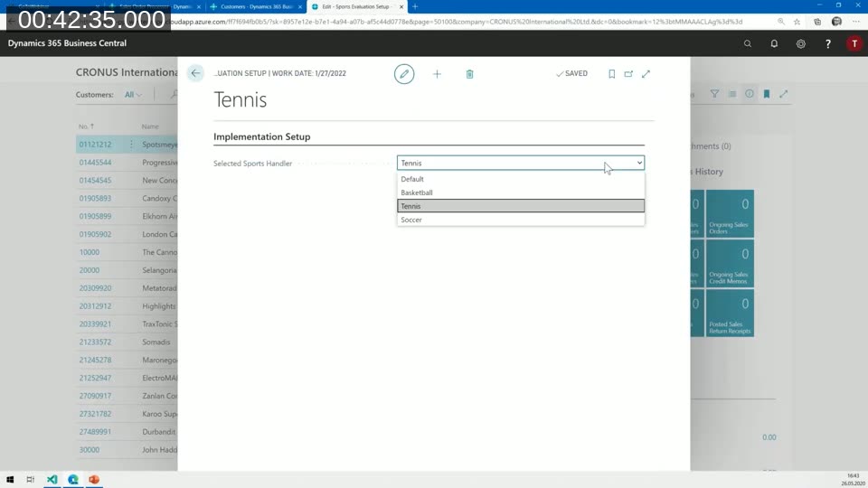The width and height of the screenshot is (868, 488).
Task: Show the FactBox info icon
Action: (749, 94)
